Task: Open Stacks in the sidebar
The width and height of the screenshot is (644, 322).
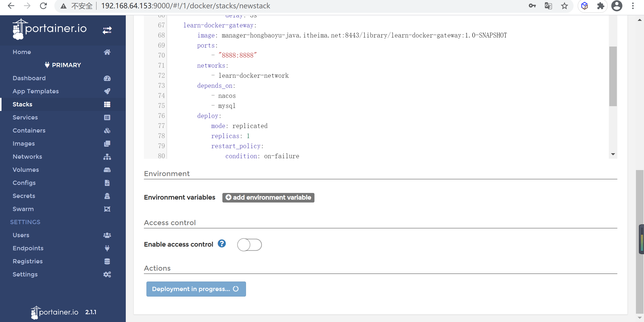Action: click(x=22, y=104)
